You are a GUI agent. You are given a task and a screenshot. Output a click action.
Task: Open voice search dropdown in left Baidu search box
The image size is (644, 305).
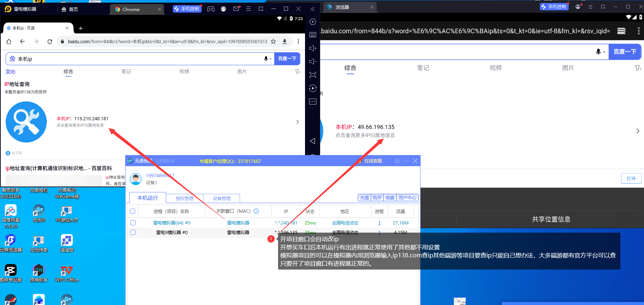coord(268,59)
